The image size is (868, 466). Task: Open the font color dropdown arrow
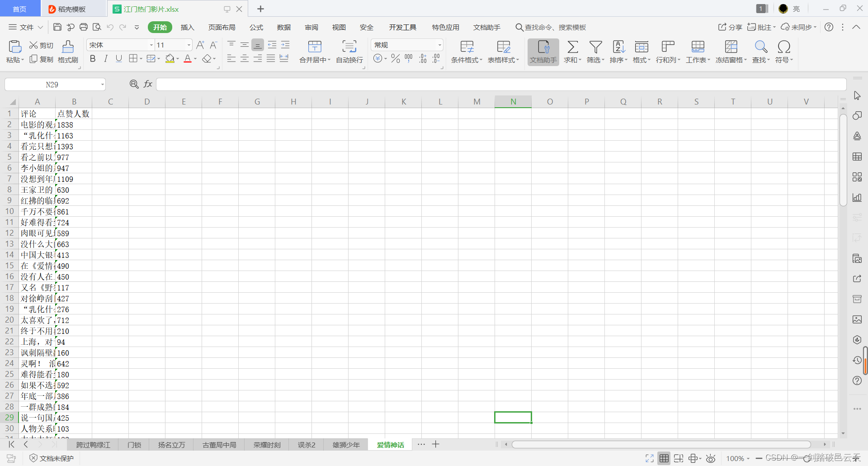(195, 59)
